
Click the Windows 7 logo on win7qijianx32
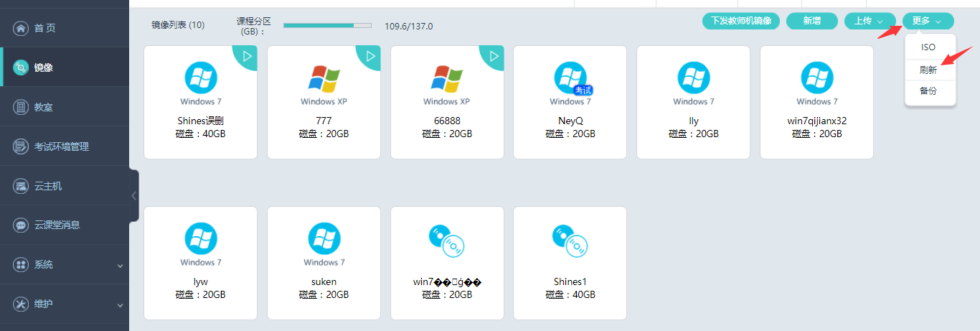[816, 77]
